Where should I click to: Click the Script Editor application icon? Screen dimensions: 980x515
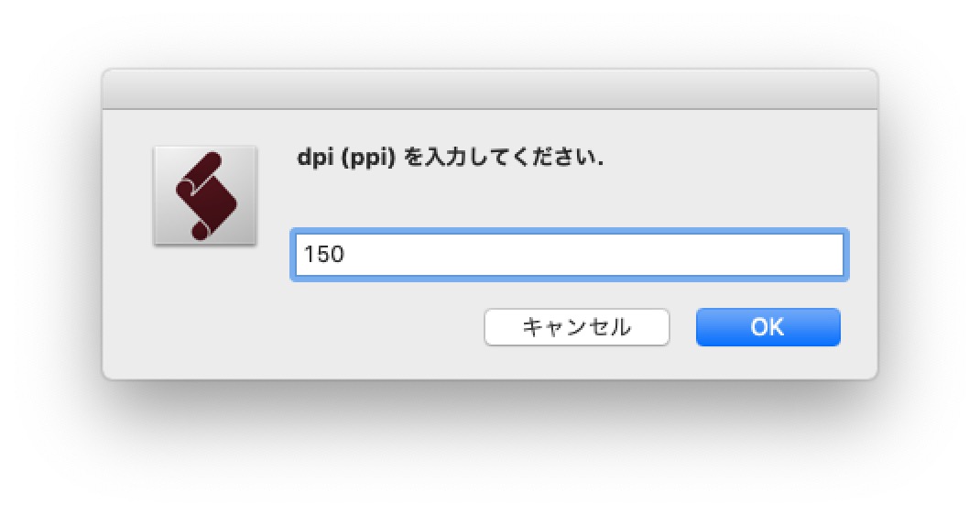pyautogui.click(x=206, y=195)
